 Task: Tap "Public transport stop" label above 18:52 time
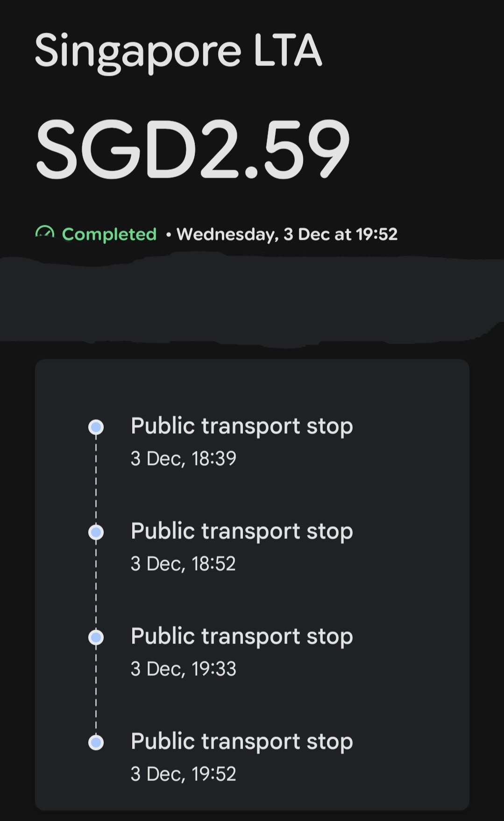[x=241, y=531]
